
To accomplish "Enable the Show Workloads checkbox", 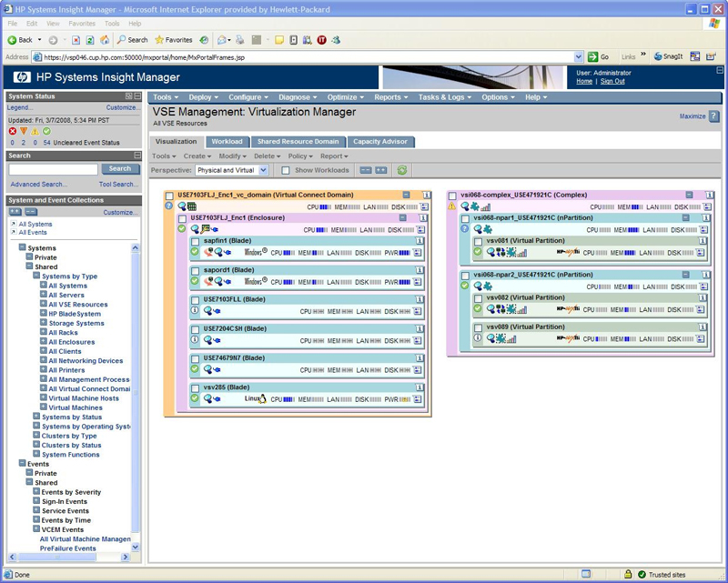I will pos(286,170).
